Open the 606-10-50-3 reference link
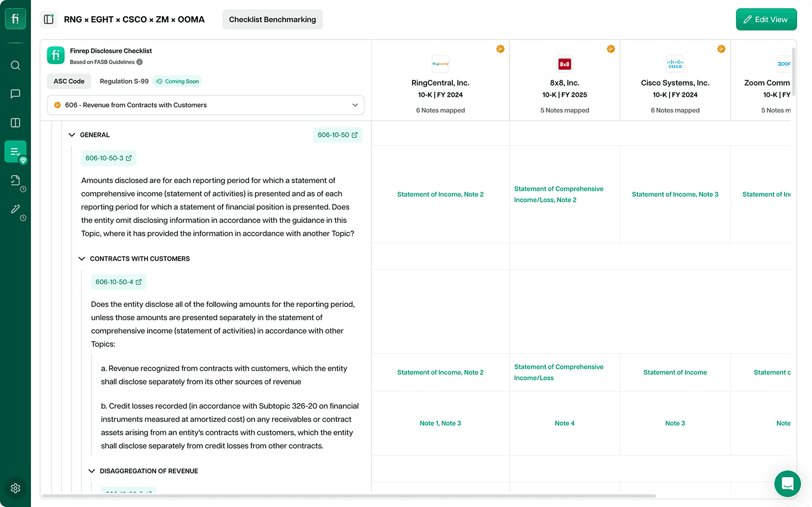 click(x=109, y=158)
